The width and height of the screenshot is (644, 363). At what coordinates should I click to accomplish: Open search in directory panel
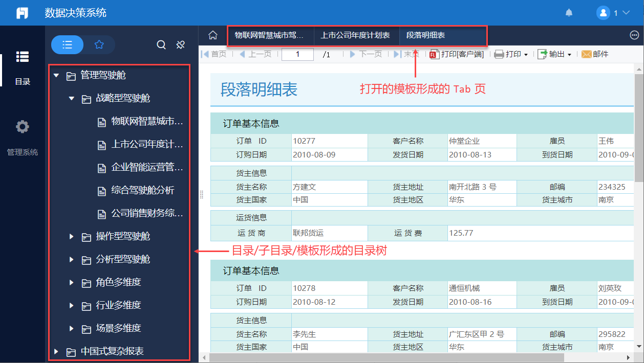pos(161,45)
